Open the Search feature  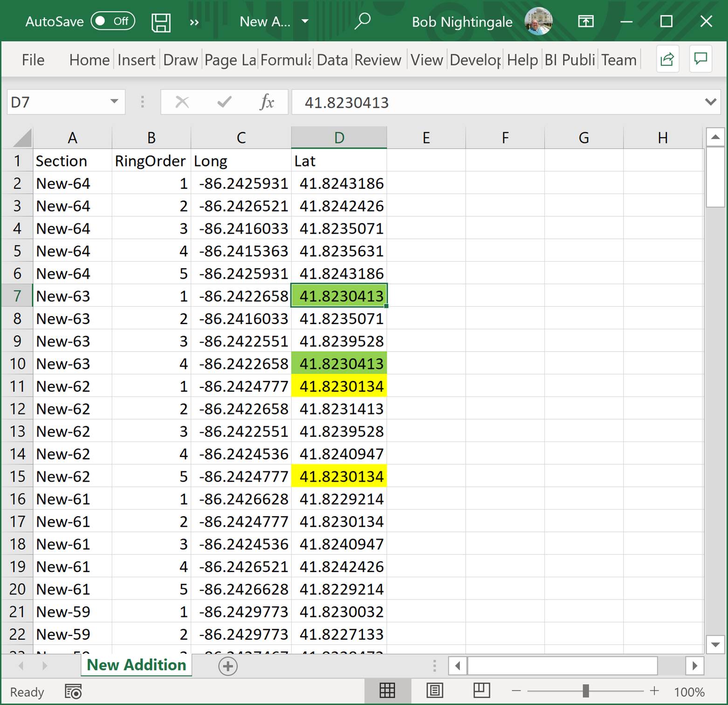(x=363, y=21)
